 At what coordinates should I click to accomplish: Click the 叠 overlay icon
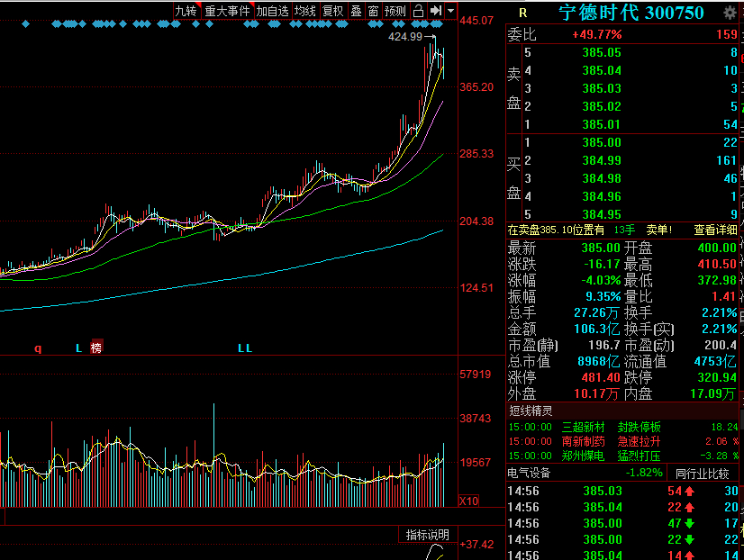[357, 11]
